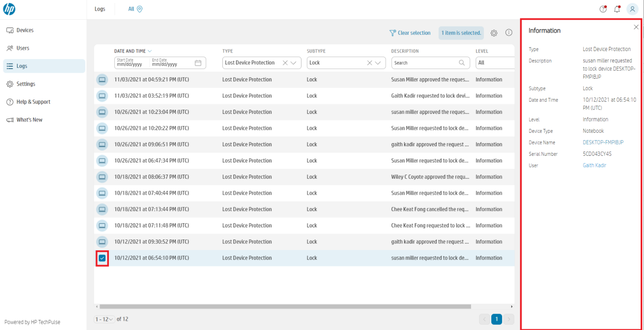Screen dimensions: 644x330
Task: Click the Clear selection button
Action: (410, 33)
